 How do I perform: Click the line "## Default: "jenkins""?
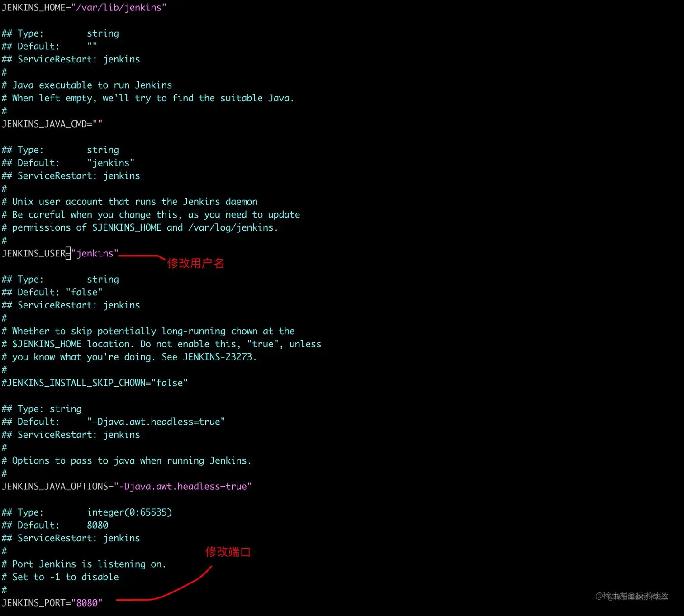click(68, 163)
